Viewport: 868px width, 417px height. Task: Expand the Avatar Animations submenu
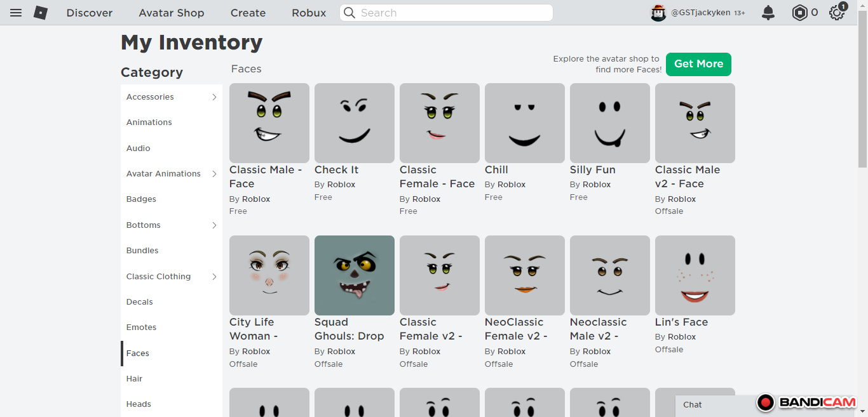click(x=214, y=174)
